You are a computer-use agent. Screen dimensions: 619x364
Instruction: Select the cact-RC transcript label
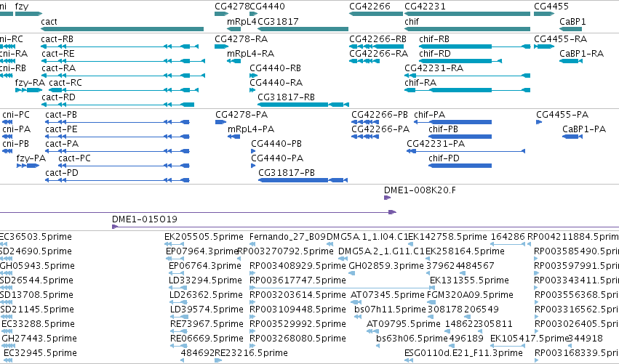[65, 83]
